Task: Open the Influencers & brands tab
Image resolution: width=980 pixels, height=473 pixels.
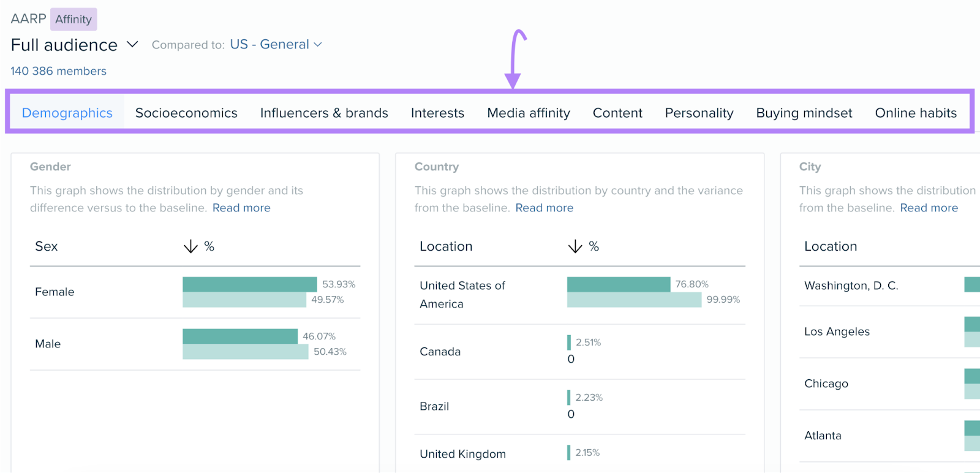Action: tap(324, 113)
